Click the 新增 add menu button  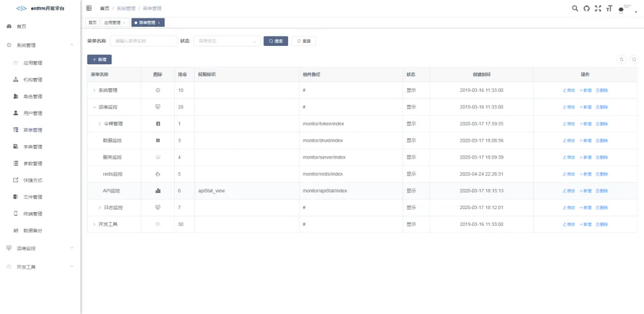(x=100, y=60)
